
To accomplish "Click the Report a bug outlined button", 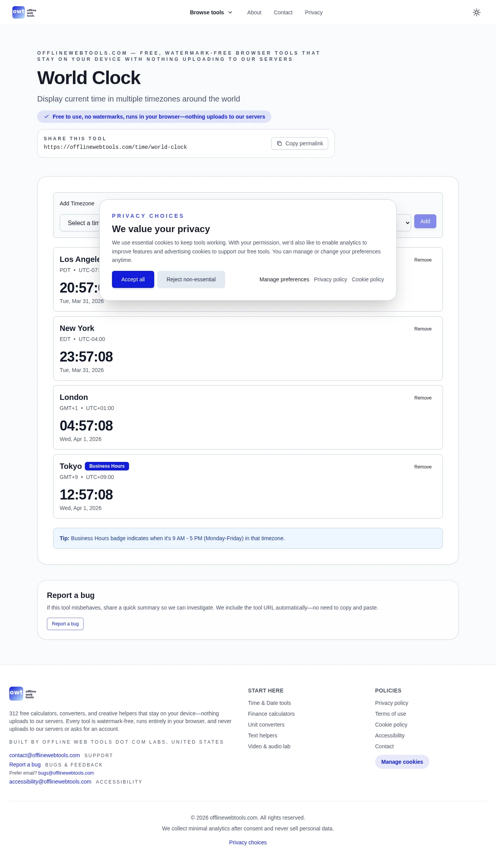I will pyautogui.click(x=65, y=624).
